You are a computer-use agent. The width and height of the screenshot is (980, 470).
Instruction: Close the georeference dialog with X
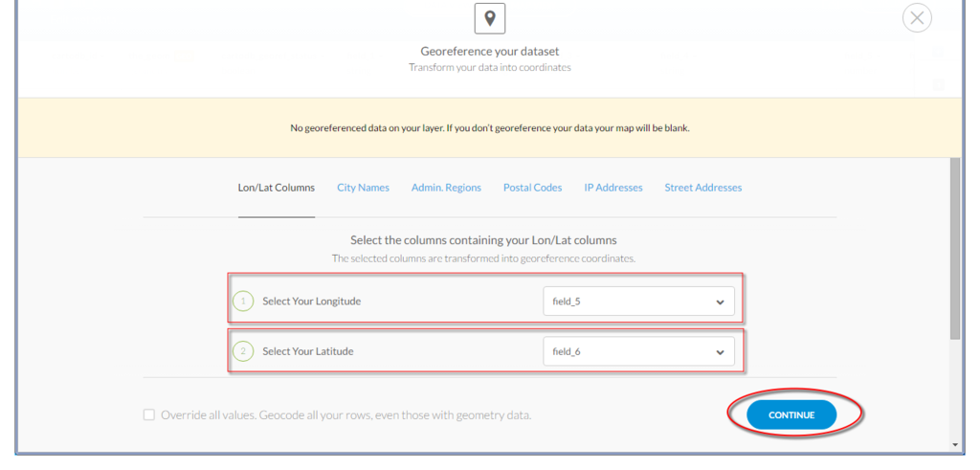tap(917, 18)
